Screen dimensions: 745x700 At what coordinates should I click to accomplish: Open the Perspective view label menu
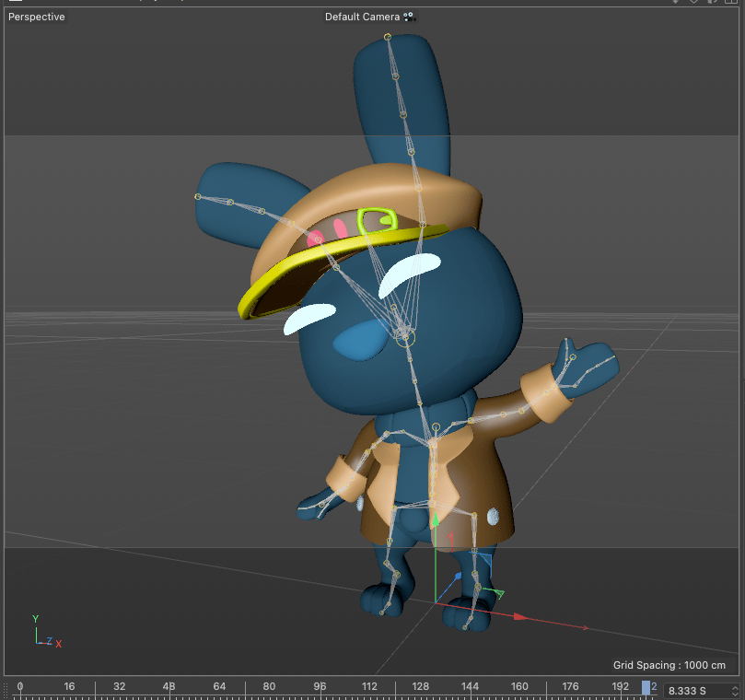[37, 17]
